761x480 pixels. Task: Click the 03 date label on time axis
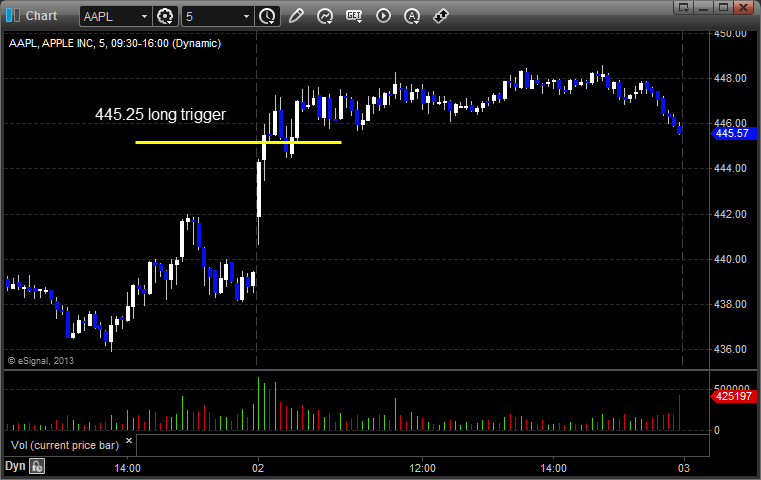click(x=684, y=468)
